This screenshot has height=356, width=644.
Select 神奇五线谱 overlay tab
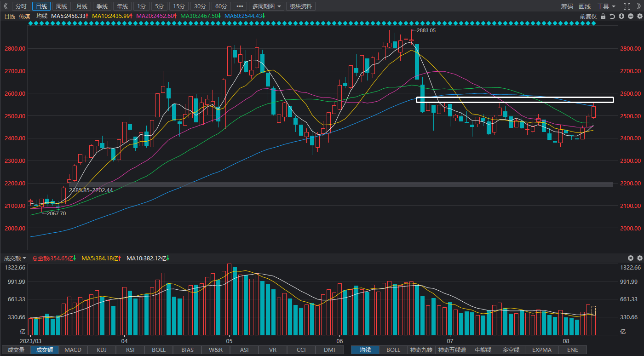(452, 350)
